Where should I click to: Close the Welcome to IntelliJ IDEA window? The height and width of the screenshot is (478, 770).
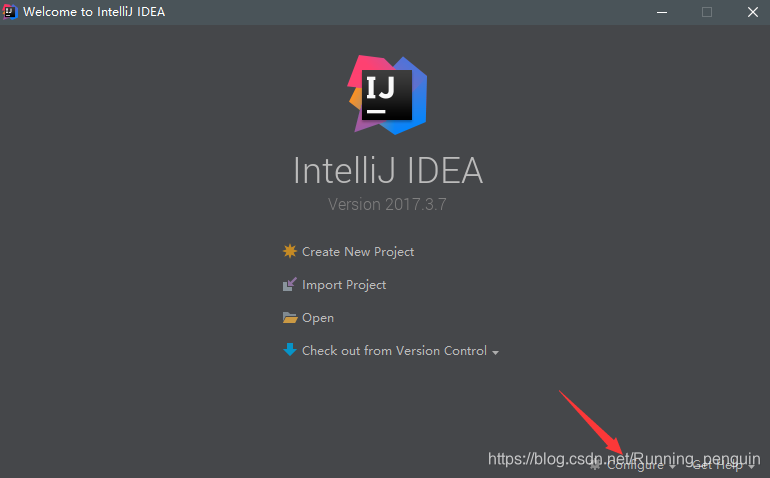coord(752,12)
